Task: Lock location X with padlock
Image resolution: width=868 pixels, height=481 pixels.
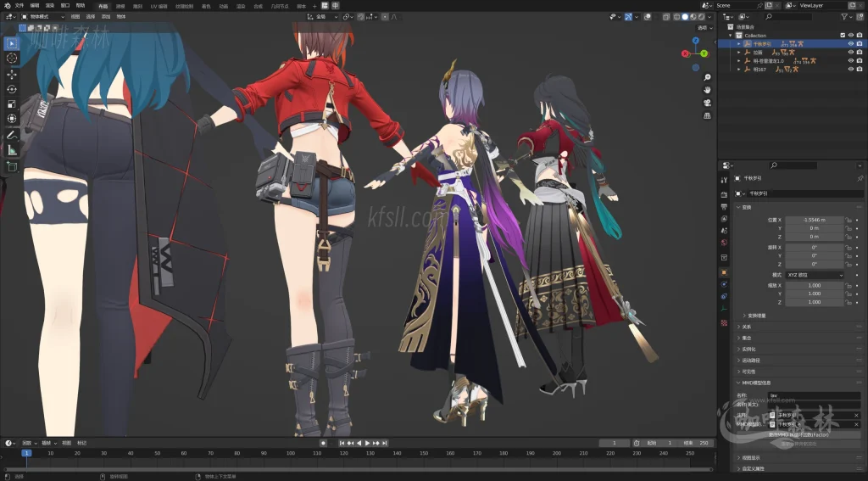Action: tap(849, 220)
